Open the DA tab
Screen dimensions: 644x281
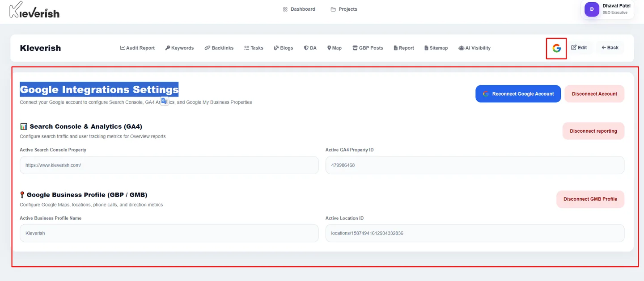310,48
